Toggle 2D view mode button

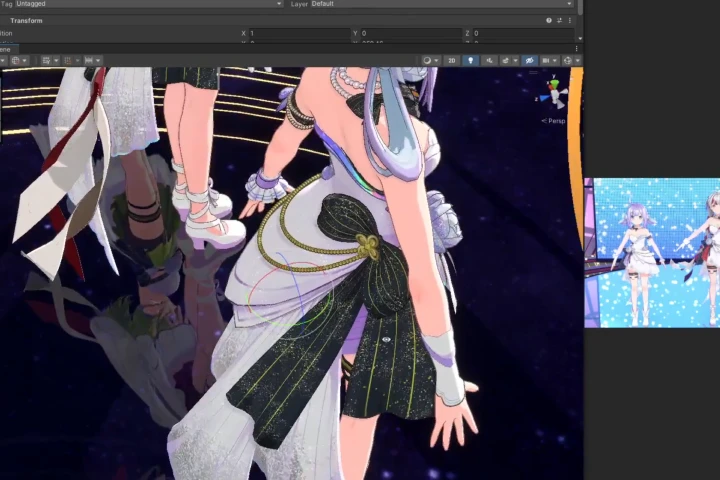pyautogui.click(x=452, y=61)
